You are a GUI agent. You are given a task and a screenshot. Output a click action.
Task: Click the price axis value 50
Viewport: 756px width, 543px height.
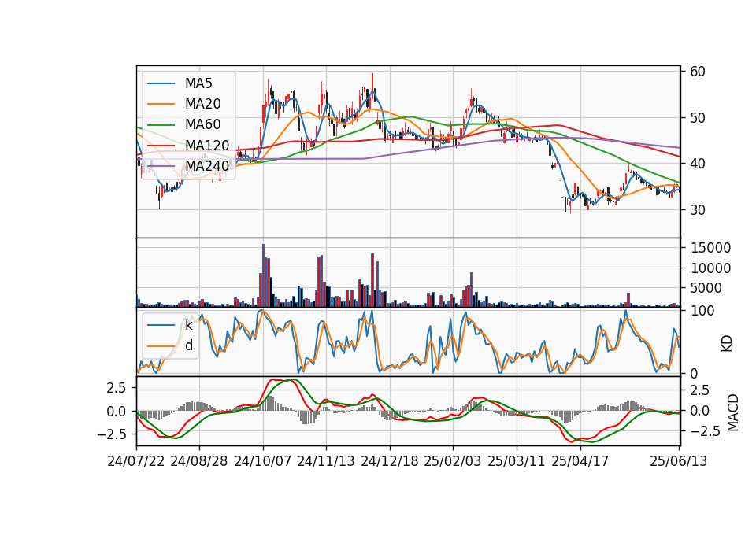point(698,118)
